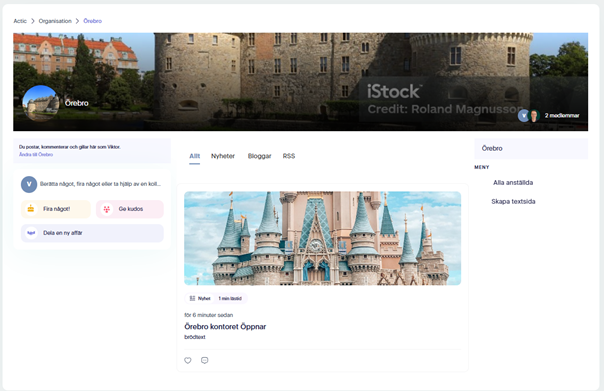The image size is (604, 391).
Task: Go to Organisation in the breadcrumb
Action: (55, 21)
